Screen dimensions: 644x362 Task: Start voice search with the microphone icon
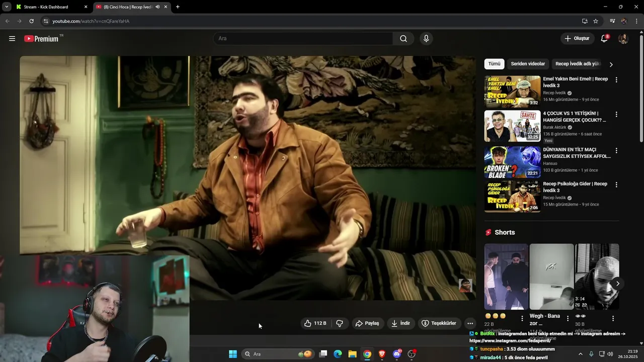tap(426, 39)
